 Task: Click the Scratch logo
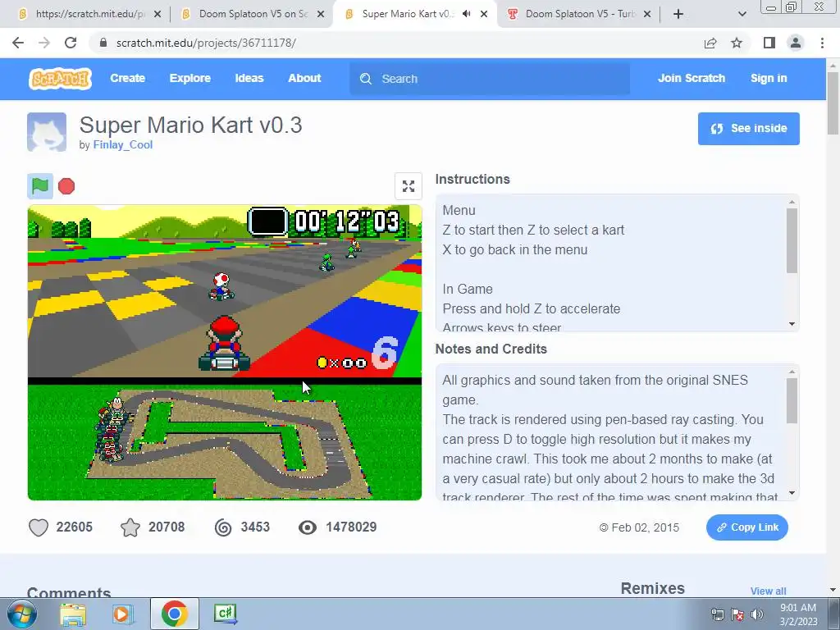[x=60, y=78]
